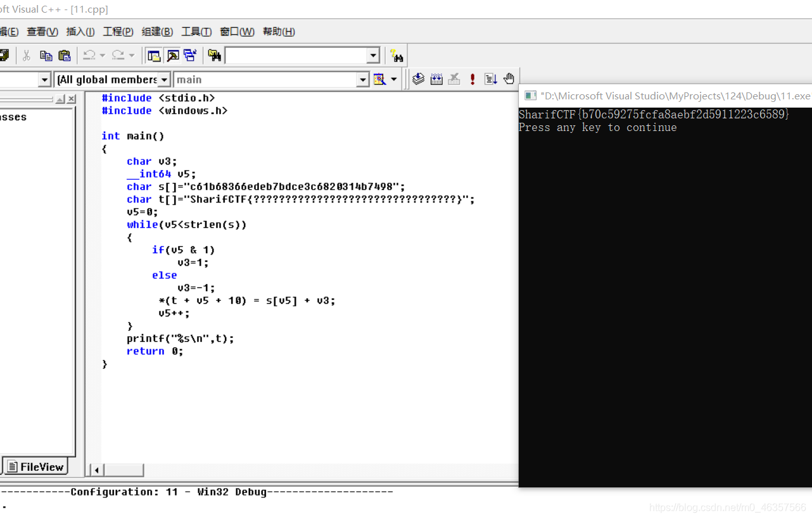Click the Paste clipboard icon
The width and height of the screenshot is (812, 519).
pyautogui.click(x=64, y=56)
